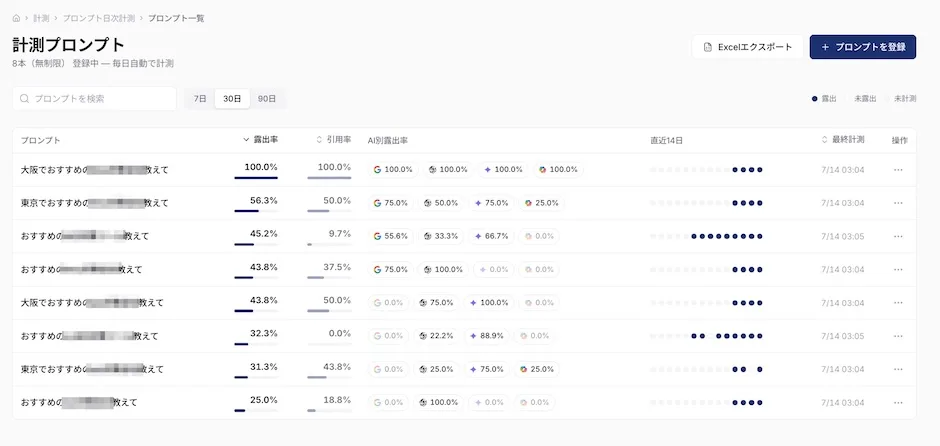Open the three-dot menu for 25.0% row
940x446 pixels.
898,402
